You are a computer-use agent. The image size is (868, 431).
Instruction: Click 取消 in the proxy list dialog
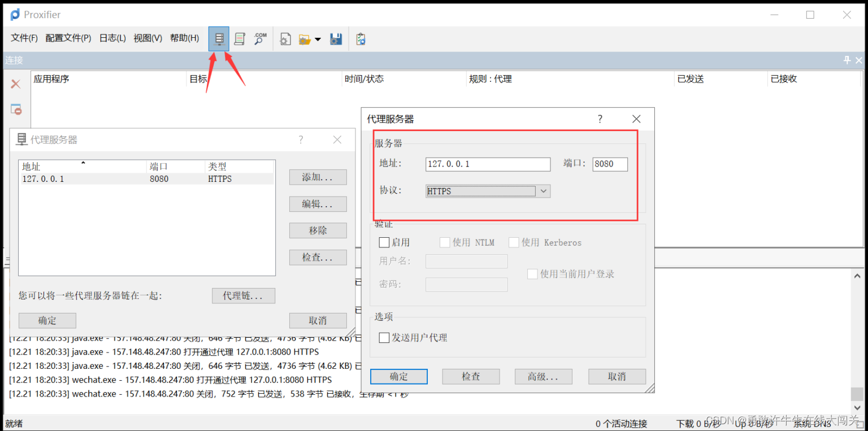(318, 320)
